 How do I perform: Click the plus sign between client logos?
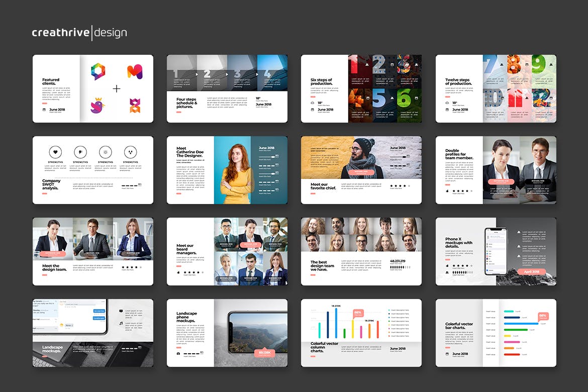click(x=117, y=88)
